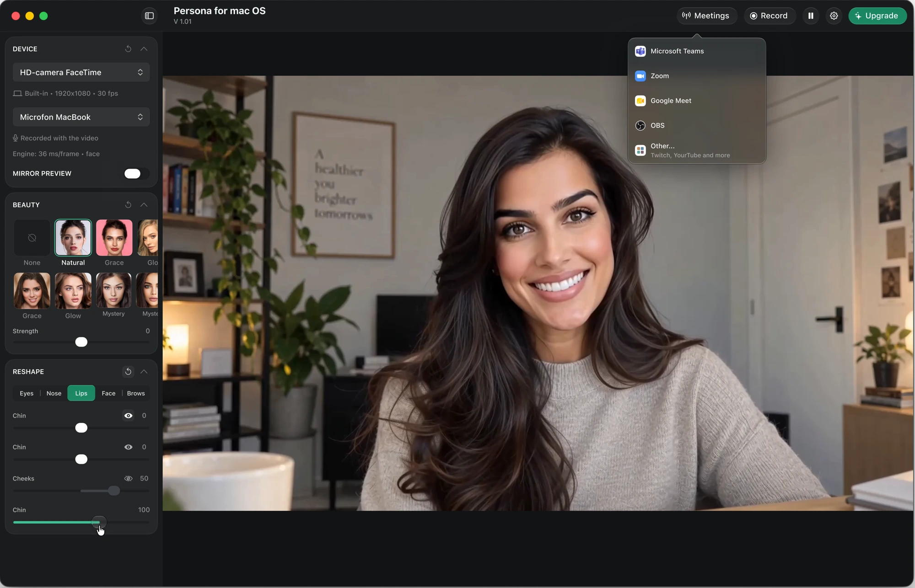This screenshot has height=588, width=915.
Task: Click the laptop icon beside Built-in
Action: (x=17, y=93)
